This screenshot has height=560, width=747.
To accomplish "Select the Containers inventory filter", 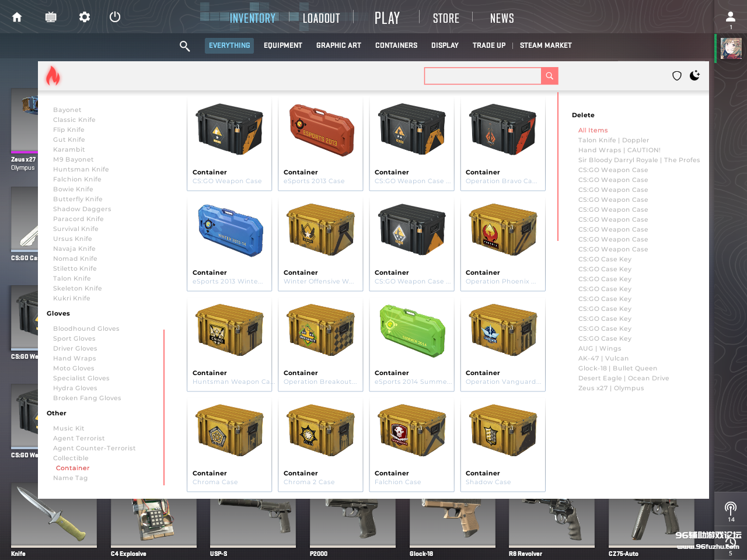I will click(x=396, y=45).
